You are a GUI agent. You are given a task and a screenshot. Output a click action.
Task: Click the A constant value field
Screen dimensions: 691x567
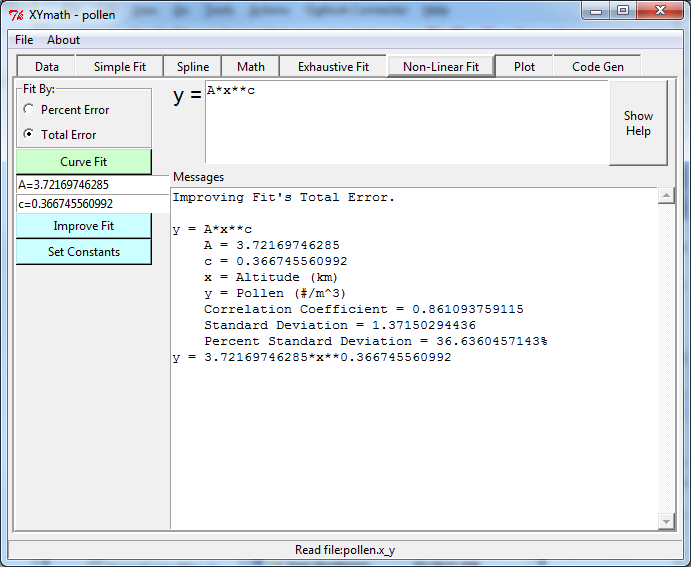[x=92, y=185]
